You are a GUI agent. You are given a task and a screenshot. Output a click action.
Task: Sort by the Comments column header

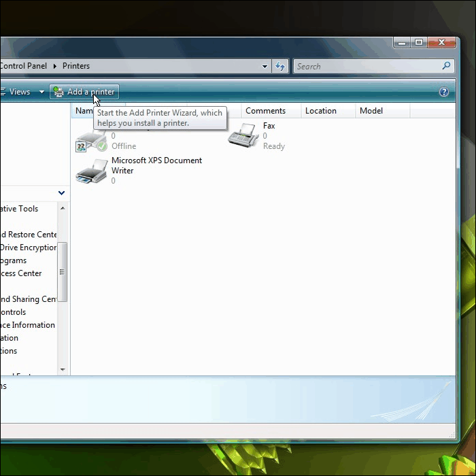pyautogui.click(x=265, y=111)
